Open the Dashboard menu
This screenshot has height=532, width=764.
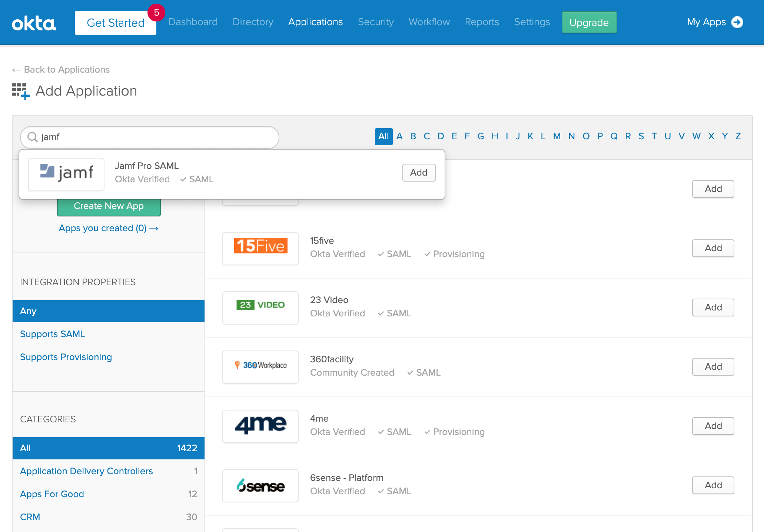click(x=193, y=22)
